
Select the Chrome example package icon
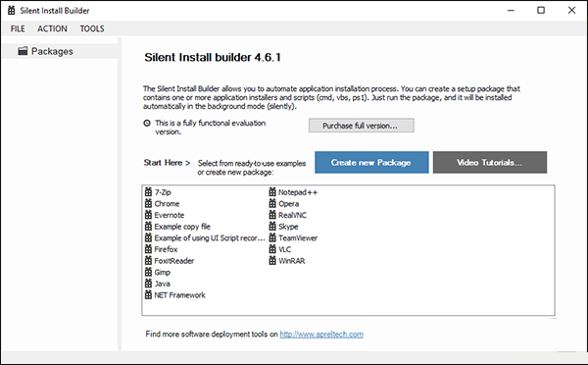[x=149, y=203]
